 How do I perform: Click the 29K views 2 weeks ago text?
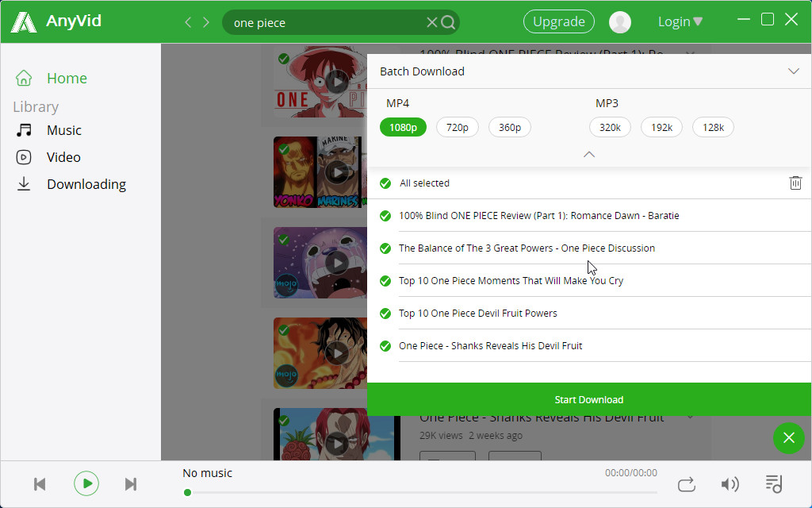(x=471, y=436)
